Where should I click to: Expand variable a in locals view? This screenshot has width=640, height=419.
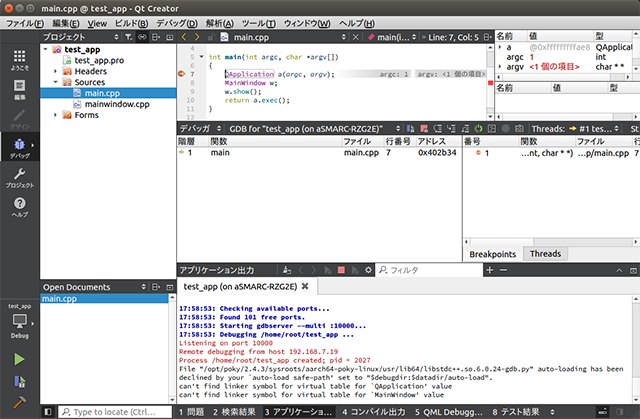click(x=500, y=47)
